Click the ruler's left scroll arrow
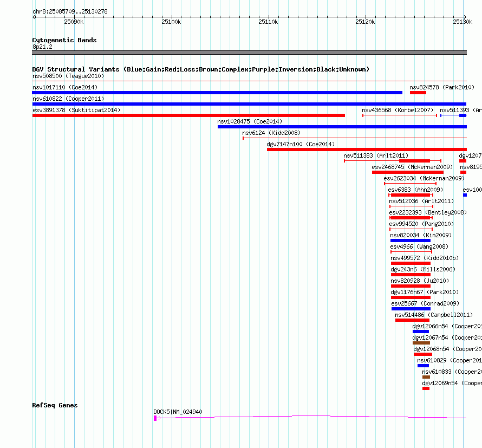This screenshot has height=448, width=482. coord(34,17)
